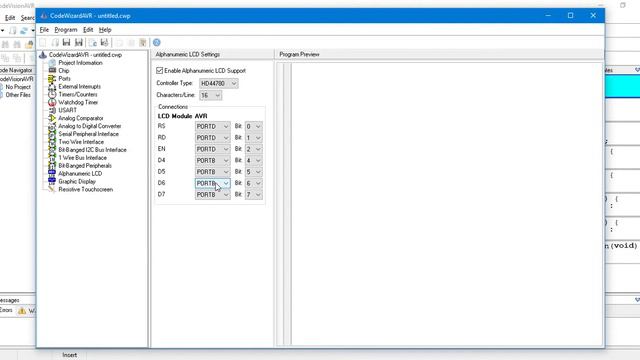Maximize the CodeWizardAVR window
This screenshot has height=360, width=640.
pos(571,16)
